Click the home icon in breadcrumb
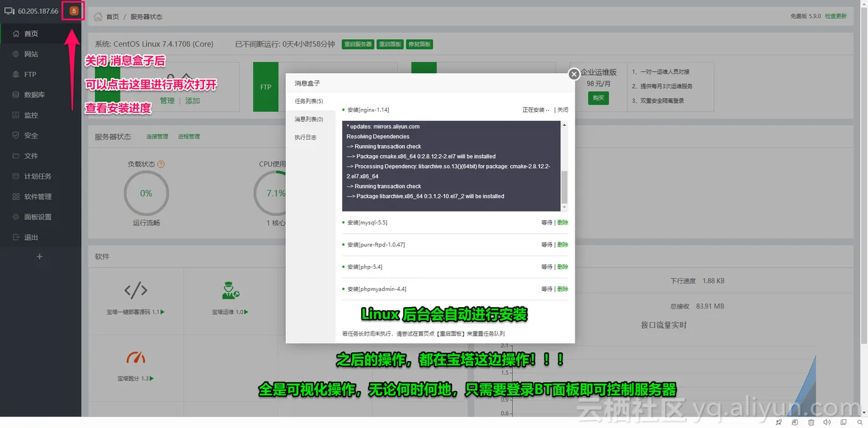868x428 pixels. [x=98, y=17]
